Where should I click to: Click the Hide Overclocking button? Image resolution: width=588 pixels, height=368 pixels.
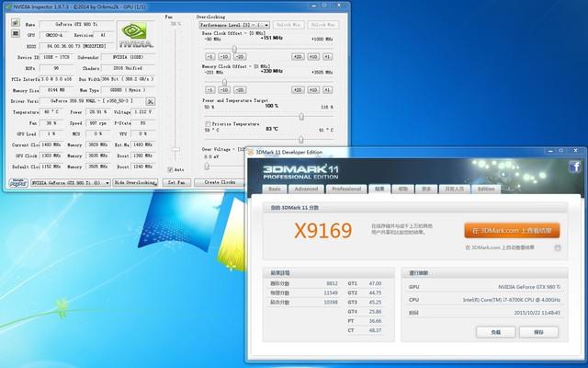(135, 182)
